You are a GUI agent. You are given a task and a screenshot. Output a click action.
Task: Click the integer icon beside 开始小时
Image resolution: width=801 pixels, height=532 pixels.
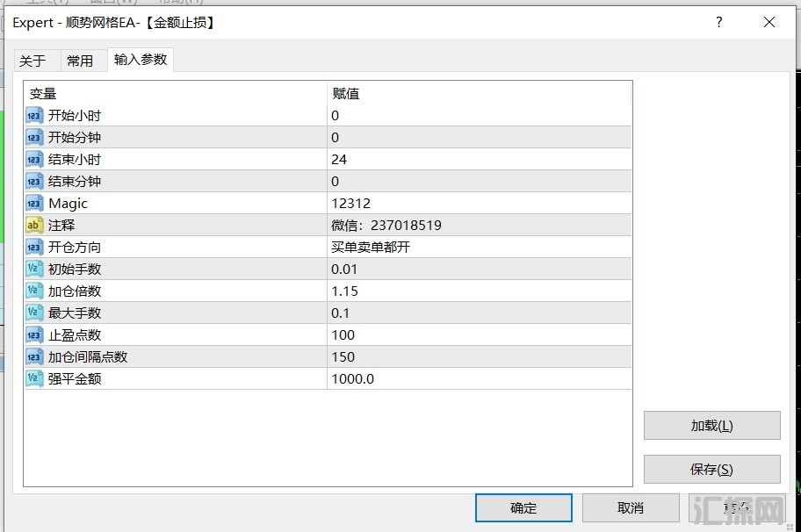click(x=34, y=116)
